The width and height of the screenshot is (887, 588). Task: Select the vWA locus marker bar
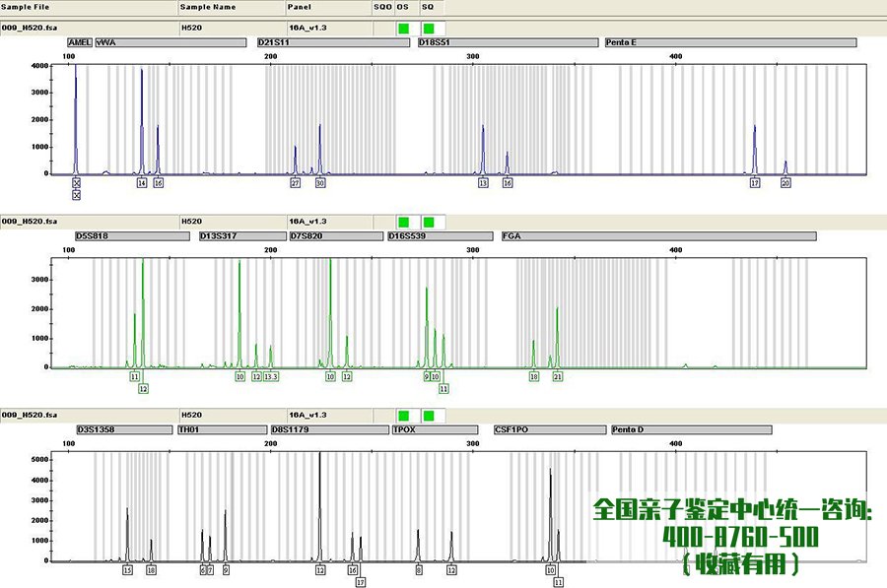pos(171,42)
